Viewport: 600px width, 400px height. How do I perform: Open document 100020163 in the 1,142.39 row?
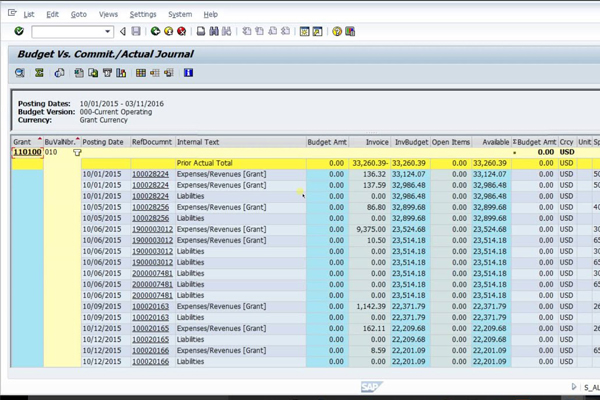tap(150, 306)
